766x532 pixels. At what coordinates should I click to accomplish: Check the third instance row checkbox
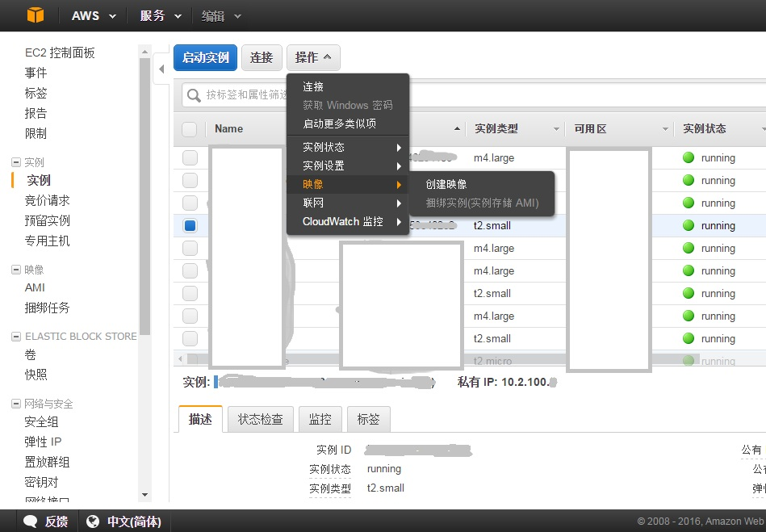tap(190, 203)
